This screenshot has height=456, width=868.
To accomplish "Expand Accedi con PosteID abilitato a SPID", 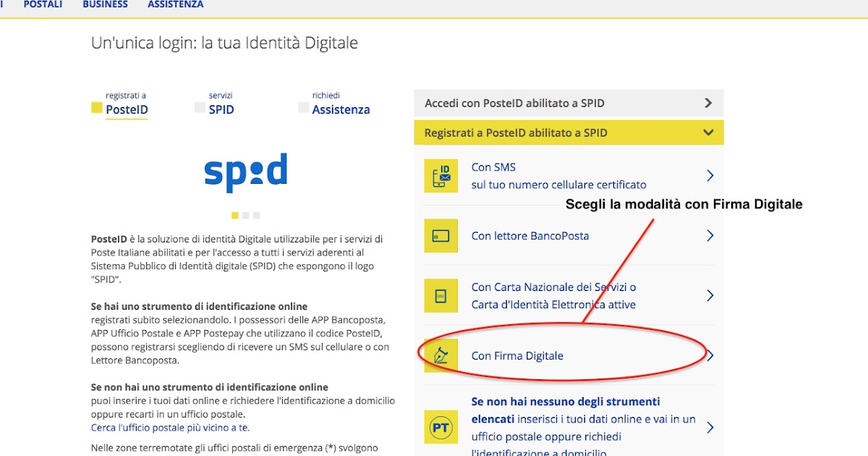I will pyautogui.click(x=569, y=104).
